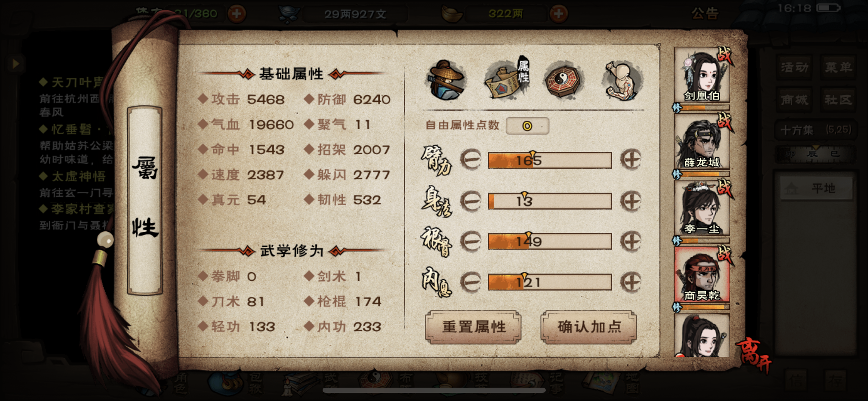
Task: Click the 臂力 attribute slider bar
Action: [x=550, y=160]
